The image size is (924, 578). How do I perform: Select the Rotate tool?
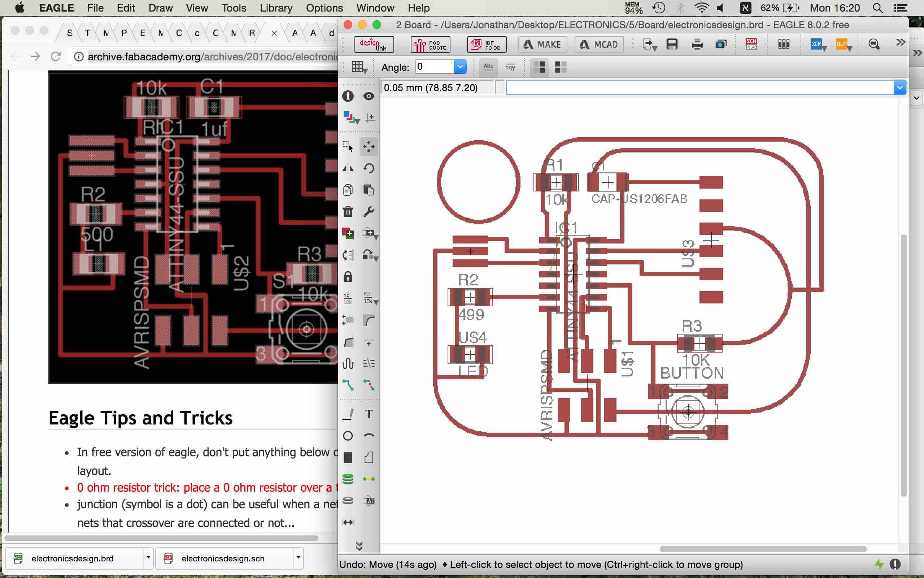(x=369, y=168)
